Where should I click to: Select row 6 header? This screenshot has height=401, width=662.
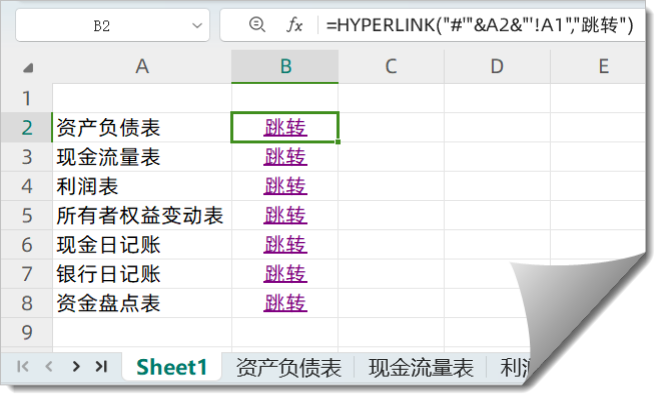[27, 244]
